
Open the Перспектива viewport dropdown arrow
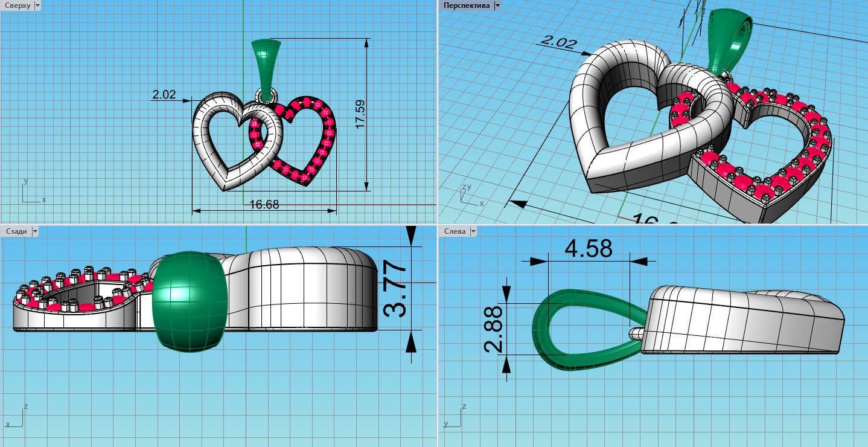pyautogui.click(x=497, y=5)
